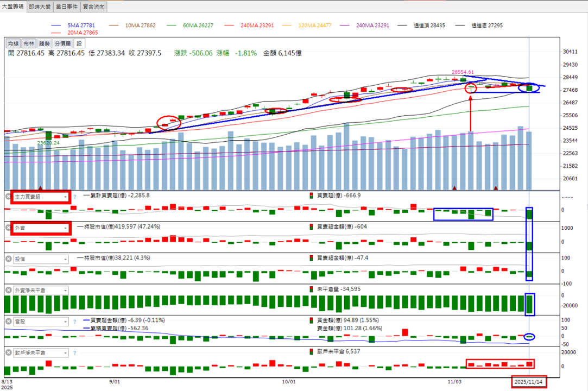Click the 金額 6,145億 value
Viewport: 588px width, 391px height.
(282, 53)
